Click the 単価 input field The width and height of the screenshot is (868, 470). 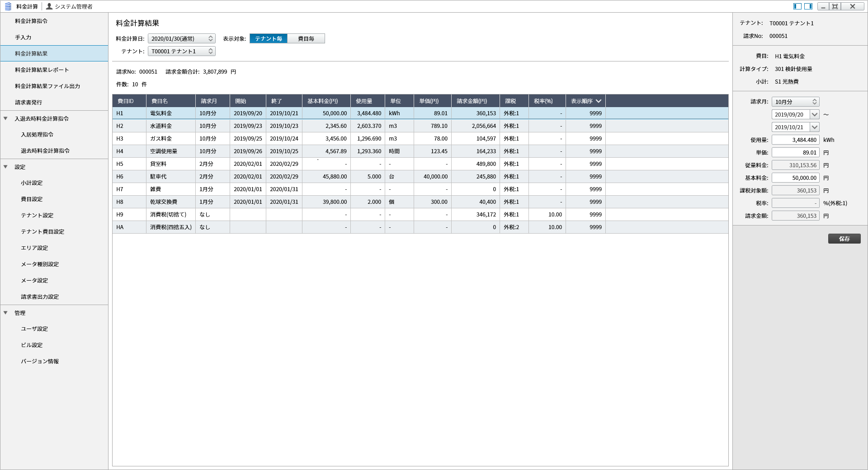[x=795, y=153]
